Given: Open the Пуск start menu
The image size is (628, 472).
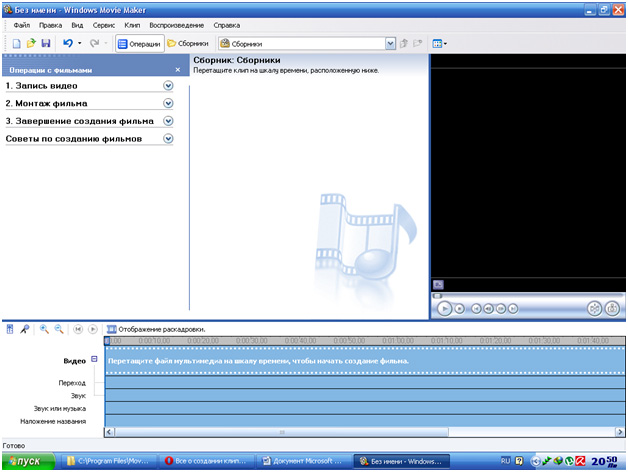Looking at the screenshot, I should (x=28, y=461).
